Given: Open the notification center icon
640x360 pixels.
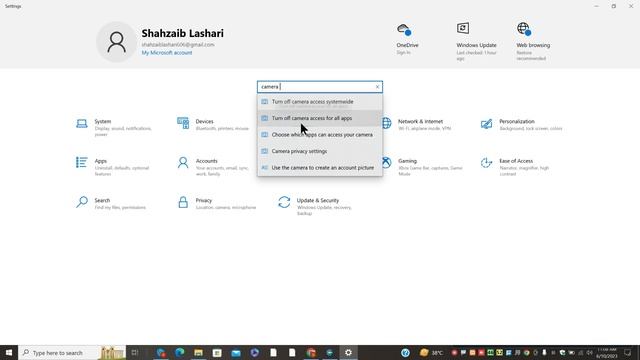Looking at the screenshot, I should pos(628,353).
